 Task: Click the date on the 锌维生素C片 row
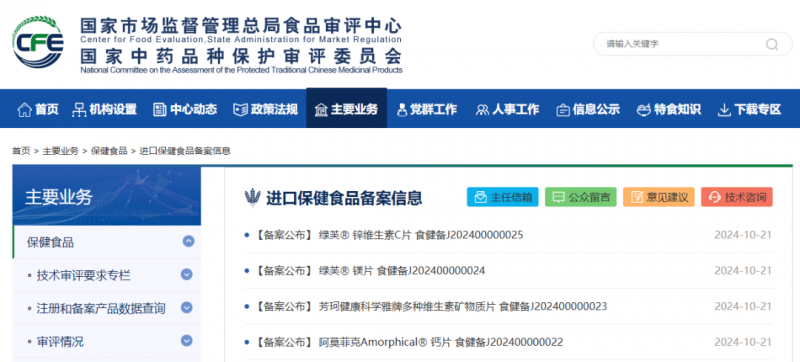[743, 235]
